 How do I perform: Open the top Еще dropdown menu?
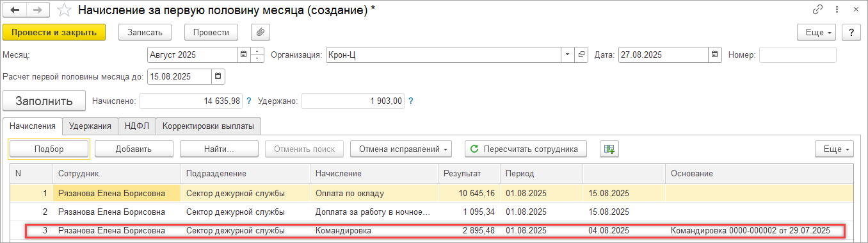(x=817, y=32)
